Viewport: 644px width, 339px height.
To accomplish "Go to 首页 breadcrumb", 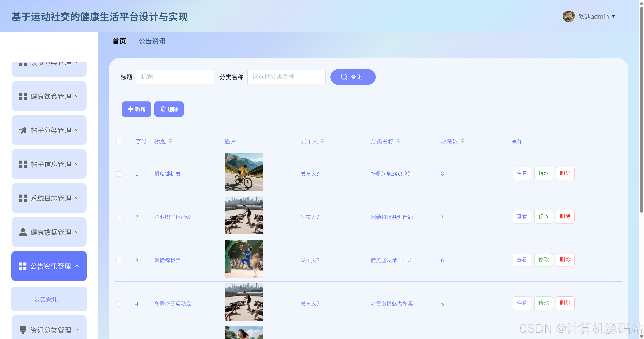I will [119, 41].
